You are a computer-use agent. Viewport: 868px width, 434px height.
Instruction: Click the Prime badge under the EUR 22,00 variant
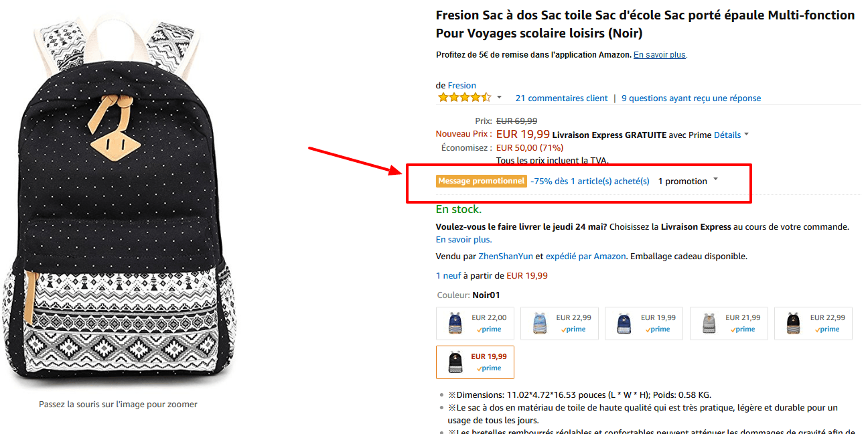point(489,329)
